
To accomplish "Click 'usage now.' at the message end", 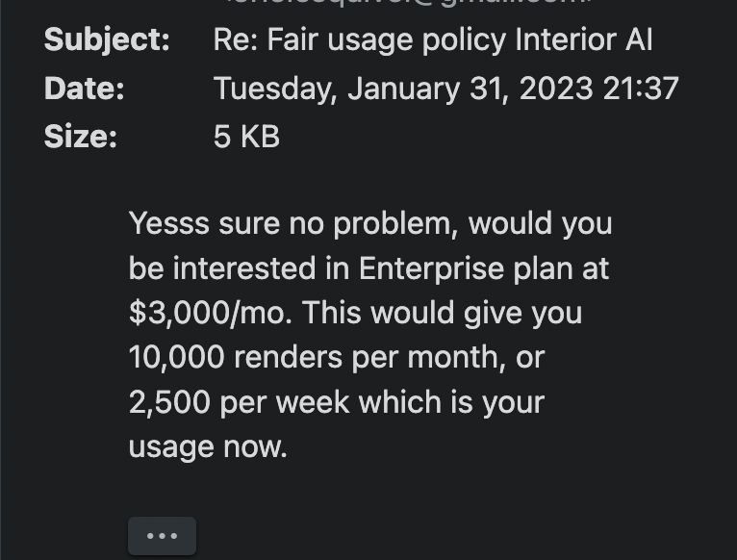I will (208, 447).
